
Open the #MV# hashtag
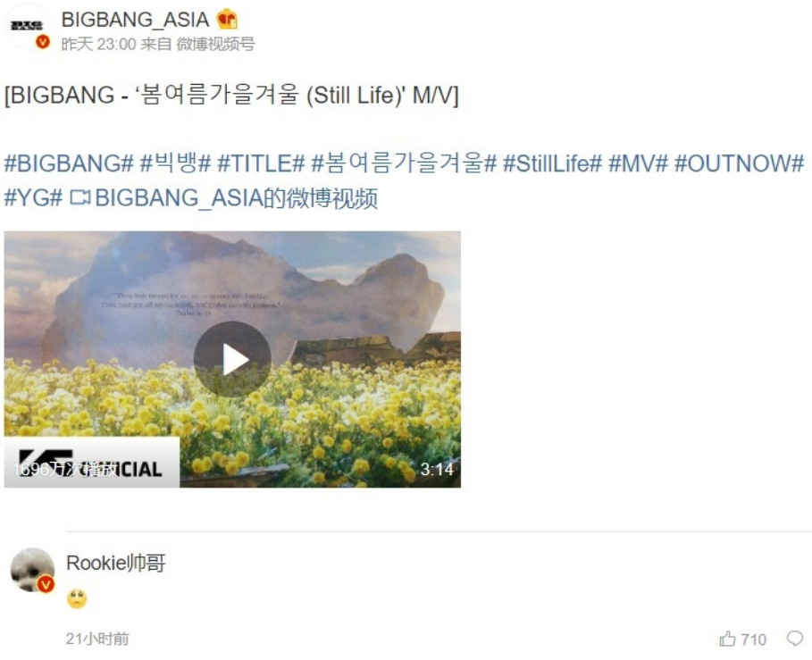tap(638, 163)
